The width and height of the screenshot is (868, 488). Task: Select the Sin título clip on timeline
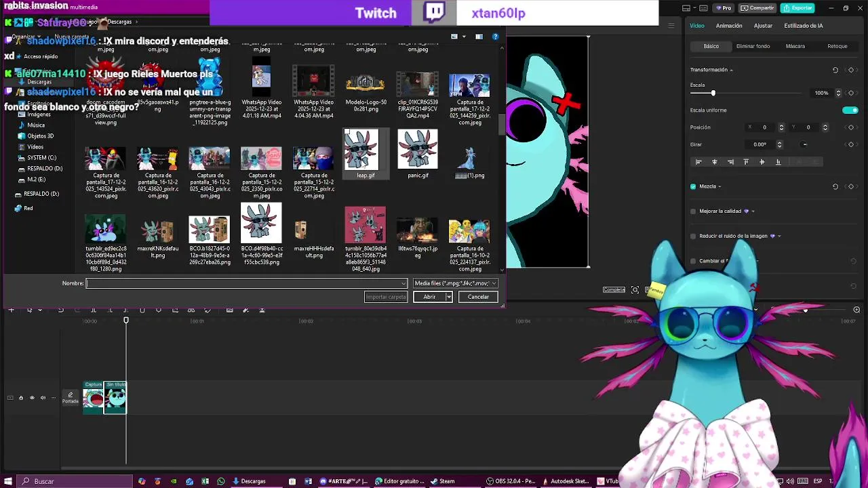pyautogui.click(x=115, y=397)
